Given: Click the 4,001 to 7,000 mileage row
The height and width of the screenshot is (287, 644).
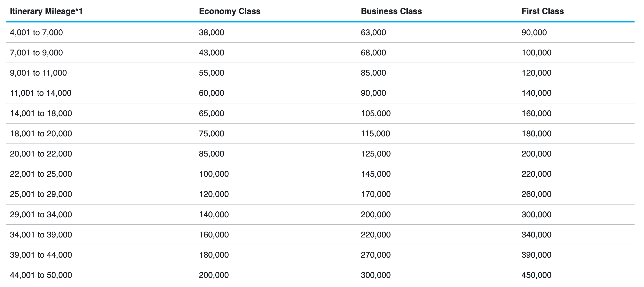Looking at the screenshot, I should [x=320, y=32].
